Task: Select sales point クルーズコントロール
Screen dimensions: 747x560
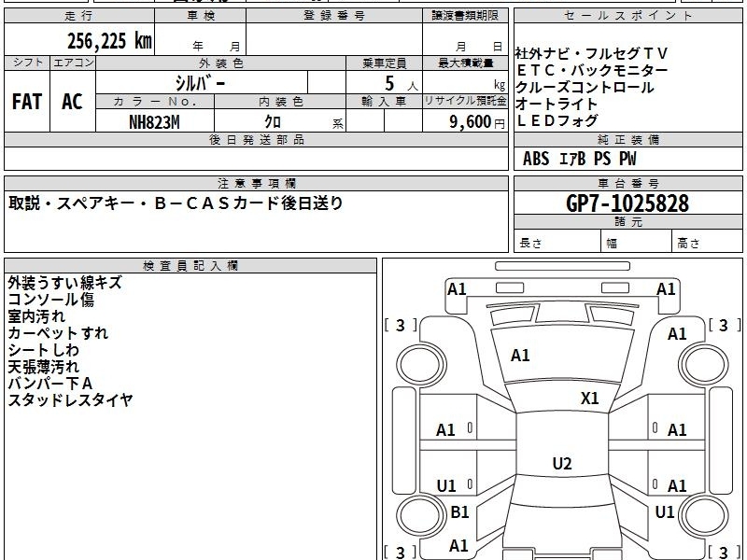Action: tap(585, 87)
